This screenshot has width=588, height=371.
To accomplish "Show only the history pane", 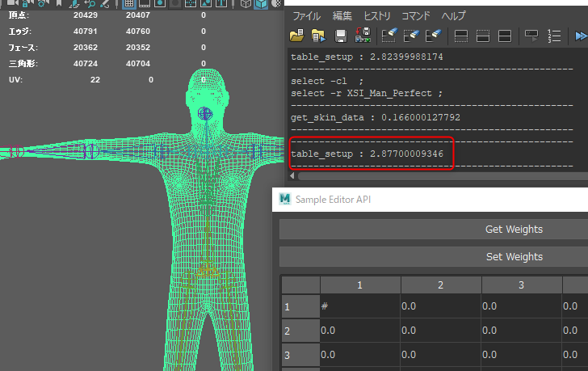I will [461, 36].
